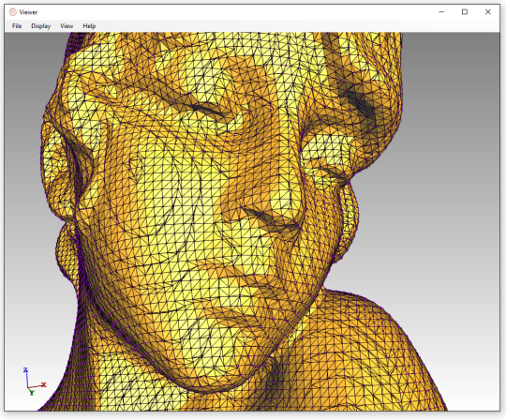Click the Viewer app icon in title bar
The image size is (506, 420).
(12, 12)
